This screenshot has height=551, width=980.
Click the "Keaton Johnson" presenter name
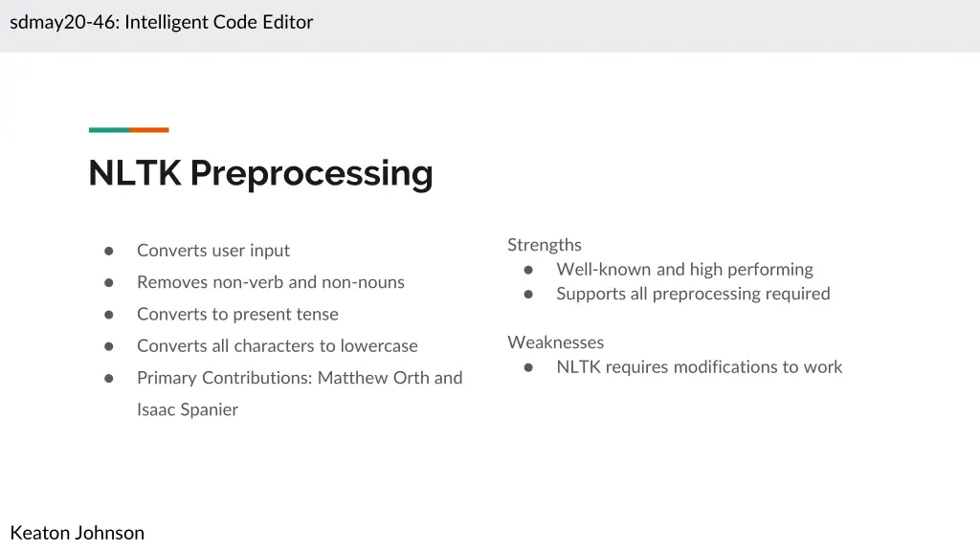pyautogui.click(x=78, y=533)
